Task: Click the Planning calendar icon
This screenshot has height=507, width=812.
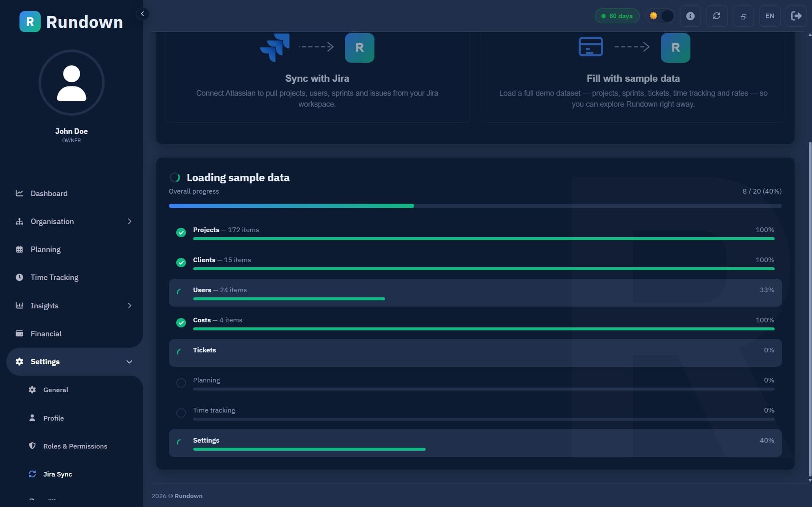Action: 19,249
